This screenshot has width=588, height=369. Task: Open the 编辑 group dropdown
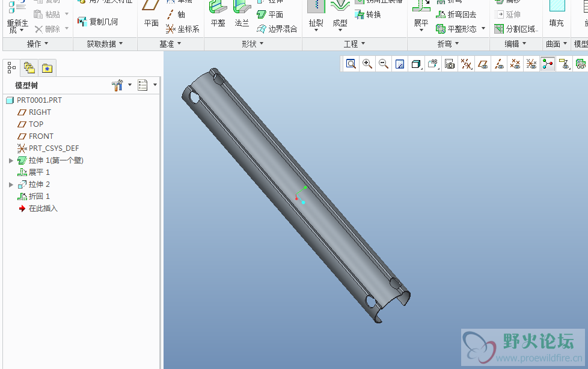pyautogui.click(x=515, y=44)
